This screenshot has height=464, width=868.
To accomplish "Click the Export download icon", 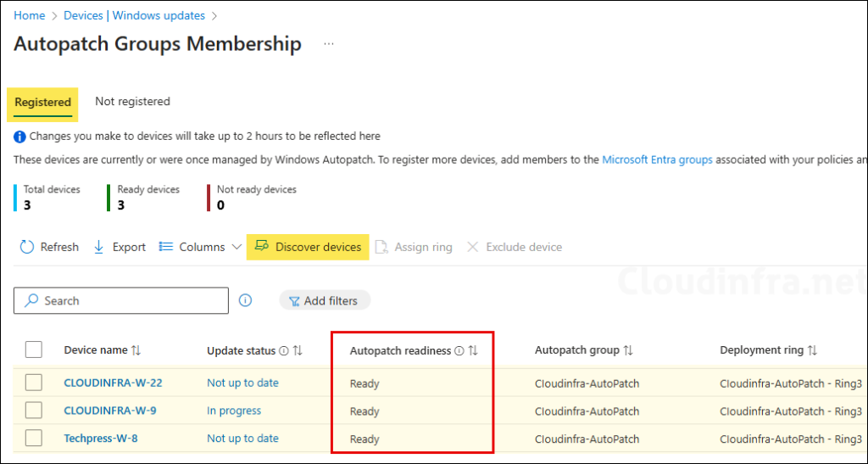I will (99, 247).
